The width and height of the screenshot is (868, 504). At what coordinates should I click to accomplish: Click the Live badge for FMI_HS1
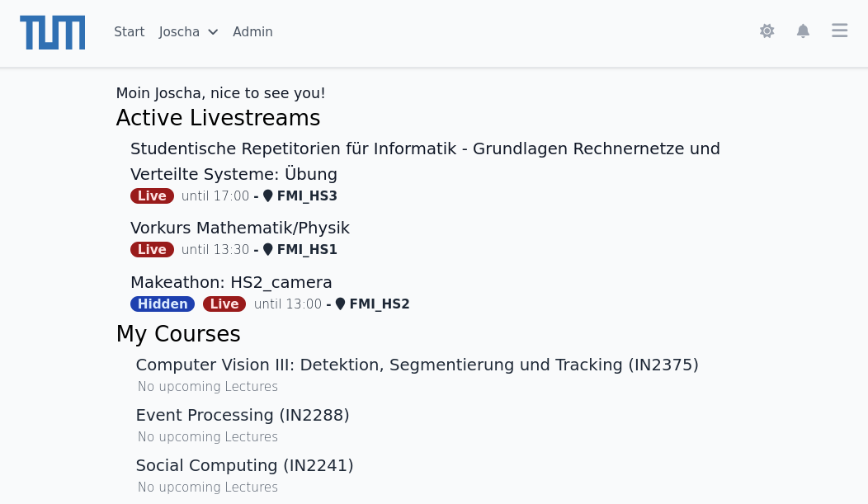click(153, 249)
